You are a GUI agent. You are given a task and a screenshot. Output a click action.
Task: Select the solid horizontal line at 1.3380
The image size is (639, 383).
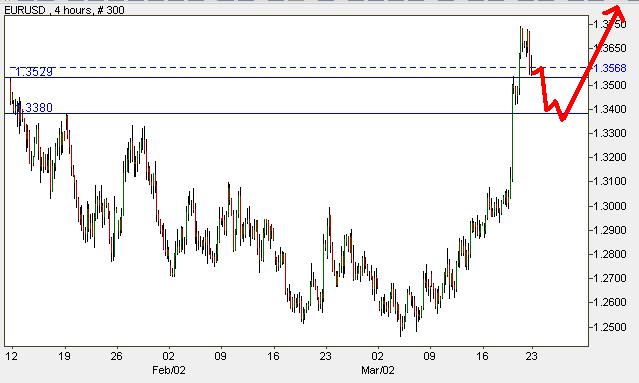[296, 113]
